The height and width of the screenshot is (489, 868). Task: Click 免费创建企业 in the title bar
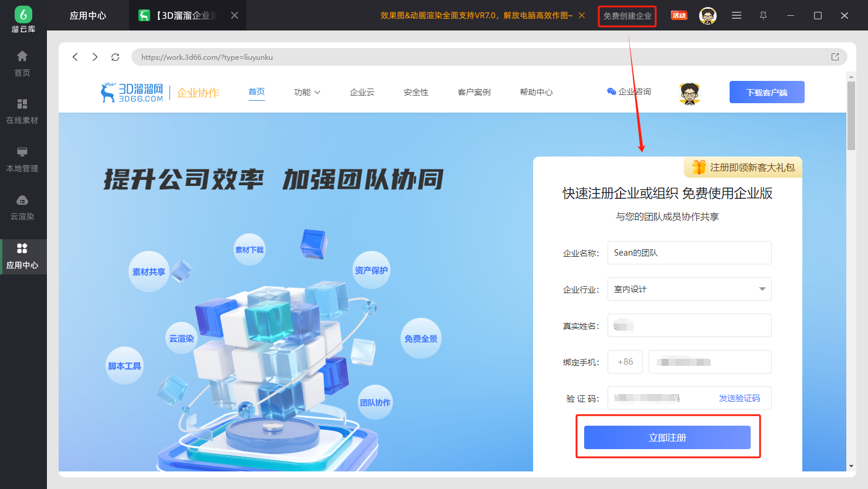pos(628,16)
